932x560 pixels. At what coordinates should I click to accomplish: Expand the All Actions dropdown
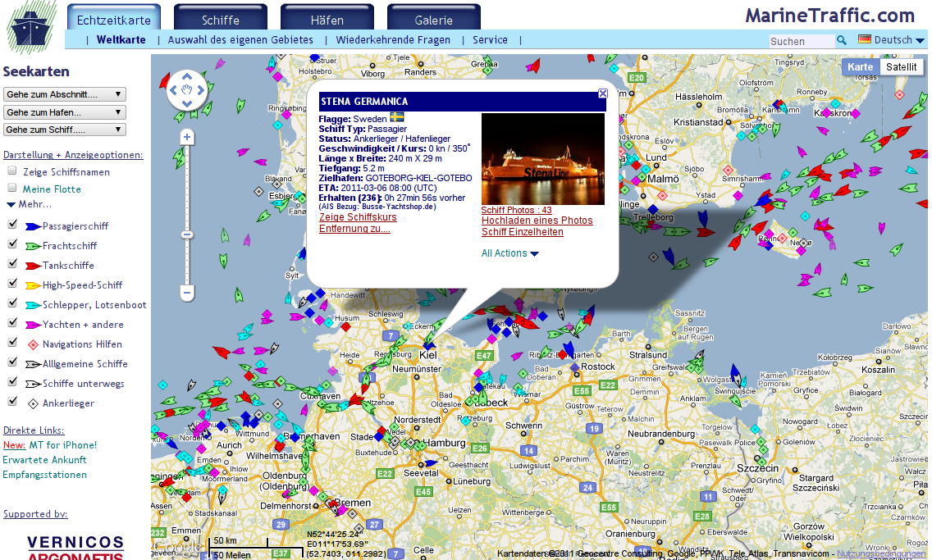click(510, 253)
